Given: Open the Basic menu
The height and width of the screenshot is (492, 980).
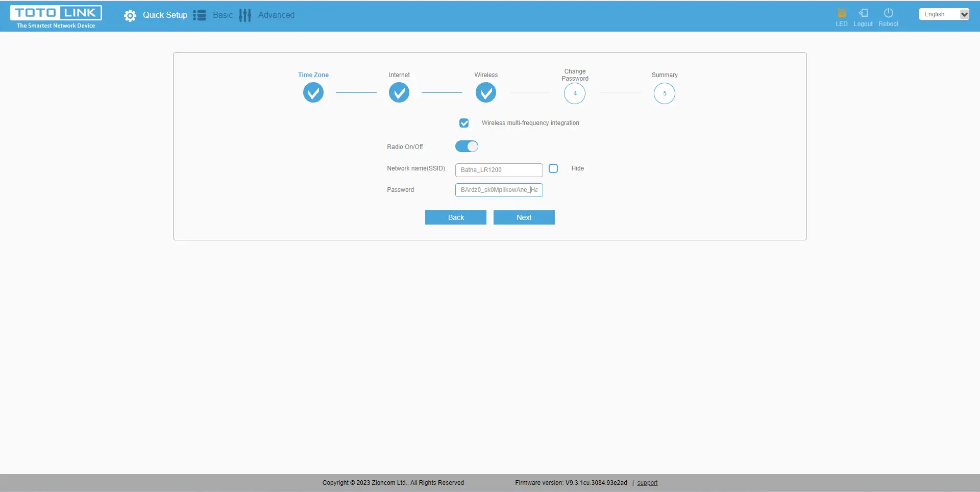Looking at the screenshot, I should click(223, 15).
